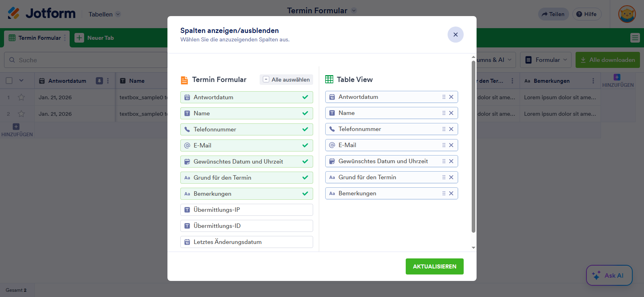The image size is (644, 297).
Task: Remove Antwortdatum from Table View list
Action: pos(451,97)
